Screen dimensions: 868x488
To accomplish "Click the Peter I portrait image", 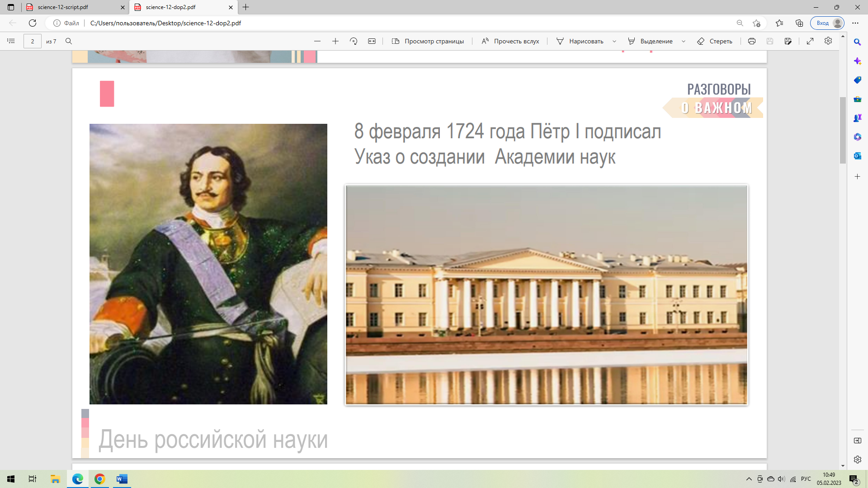I will (208, 264).
